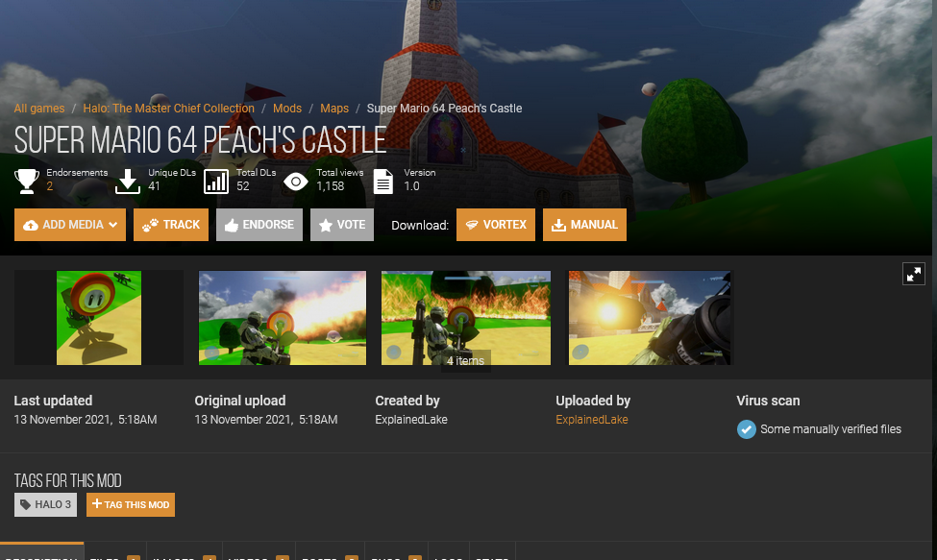Click the Unique DLs count 41

coord(154,186)
